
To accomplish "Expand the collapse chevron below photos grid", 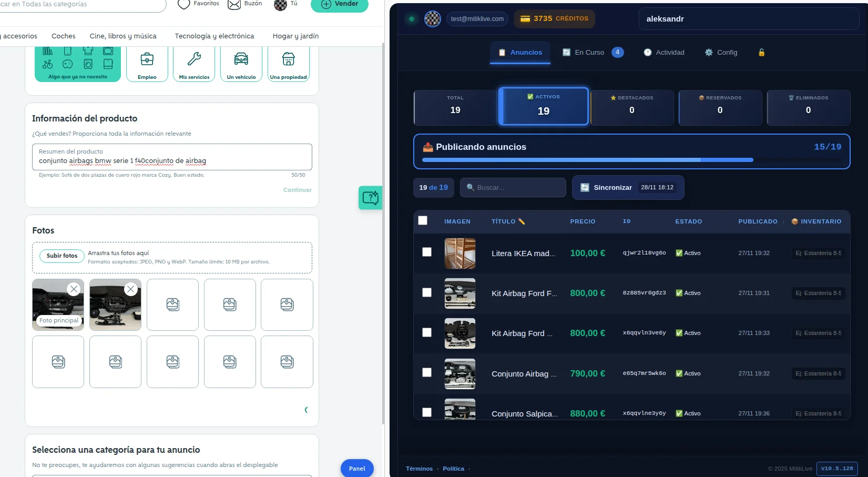I will click(x=306, y=410).
